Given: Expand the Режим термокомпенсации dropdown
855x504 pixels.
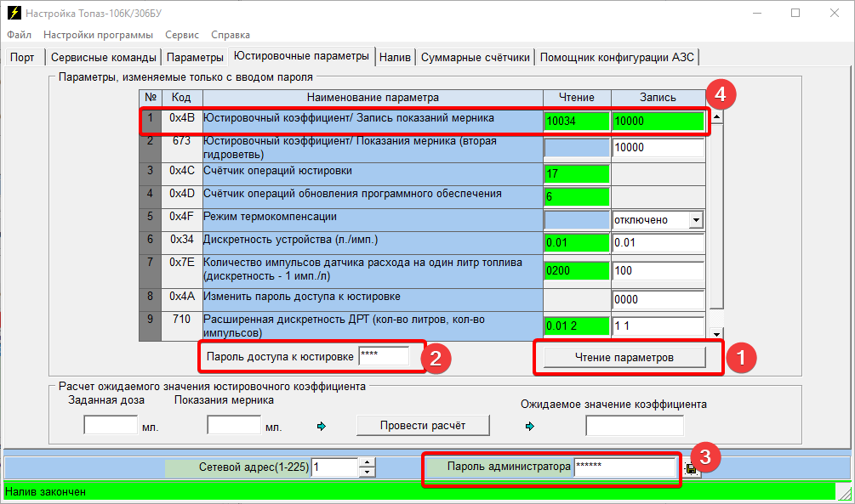Looking at the screenshot, I should 696,220.
